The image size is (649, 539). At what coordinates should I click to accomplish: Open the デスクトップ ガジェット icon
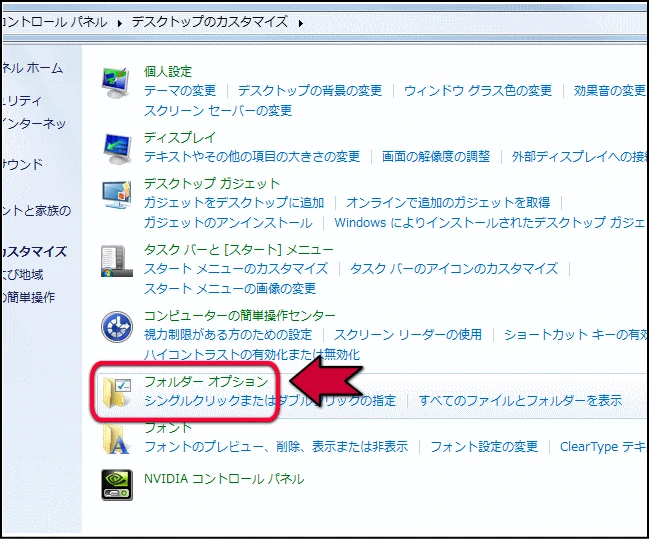pyautogui.click(x=117, y=194)
